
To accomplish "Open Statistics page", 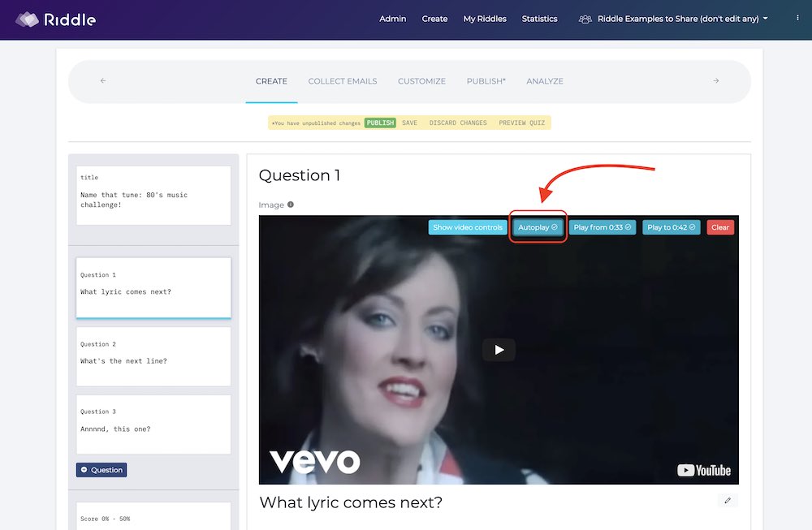I will coord(540,19).
